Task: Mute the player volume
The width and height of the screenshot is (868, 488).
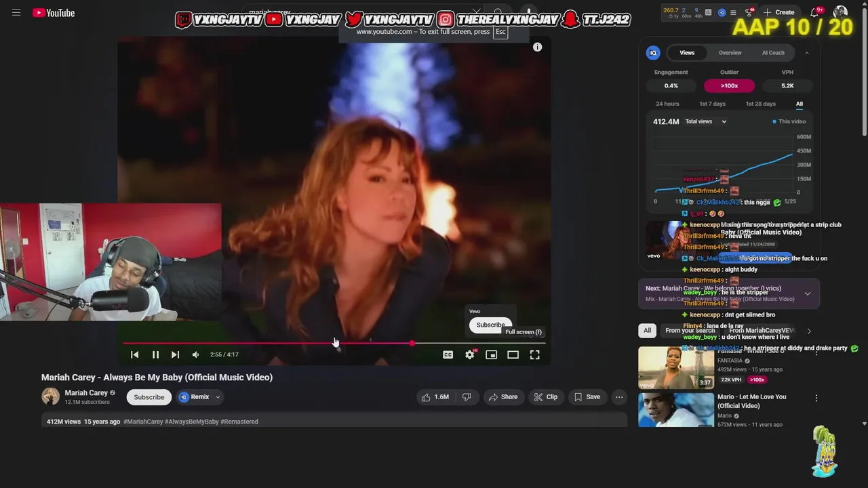Action: (195, 354)
